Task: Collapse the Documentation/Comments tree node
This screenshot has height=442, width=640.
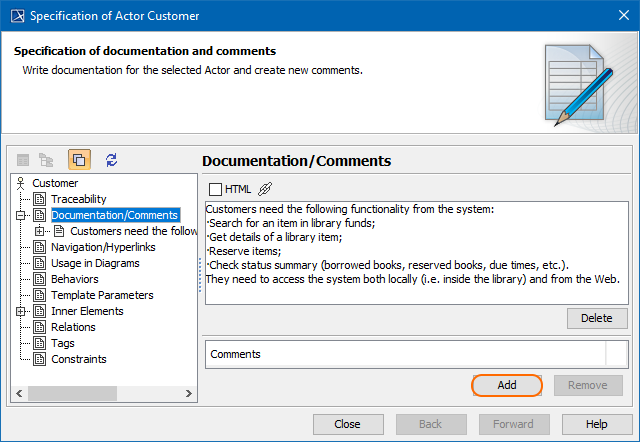Action: coord(21,215)
